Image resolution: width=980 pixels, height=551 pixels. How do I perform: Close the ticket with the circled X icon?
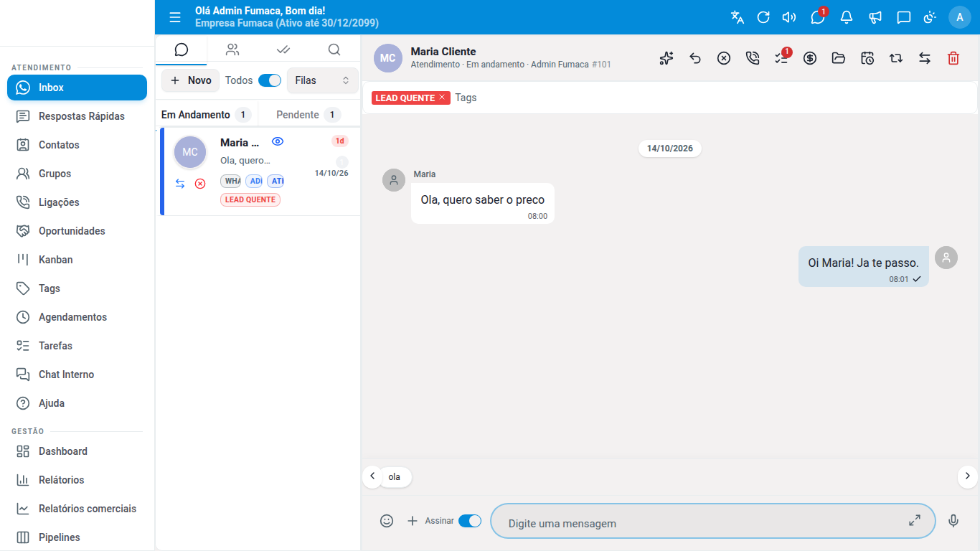pos(724,58)
